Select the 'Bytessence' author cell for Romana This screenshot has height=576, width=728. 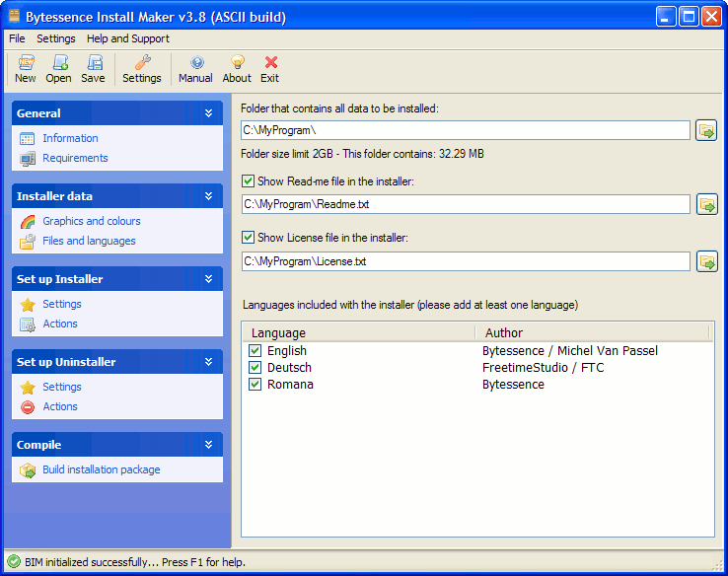tap(513, 385)
